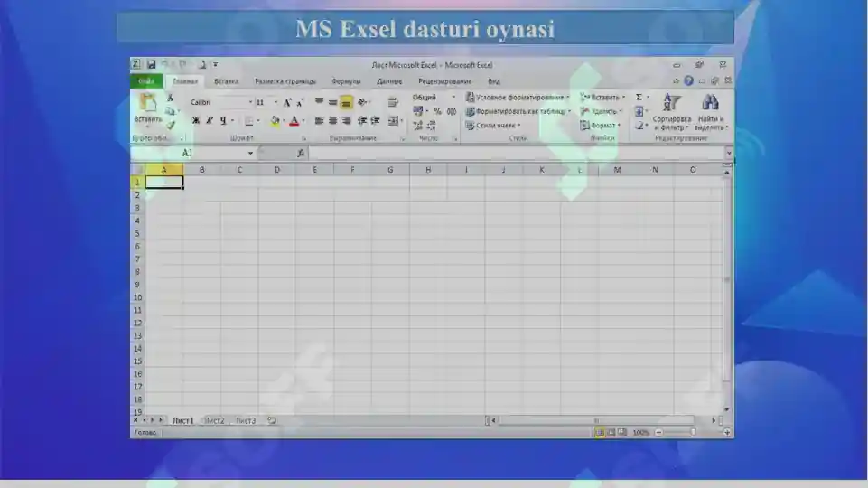Screen dimensions: 868x488
Task: Switch to Page Break Preview in status bar
Action: point(622,433)
